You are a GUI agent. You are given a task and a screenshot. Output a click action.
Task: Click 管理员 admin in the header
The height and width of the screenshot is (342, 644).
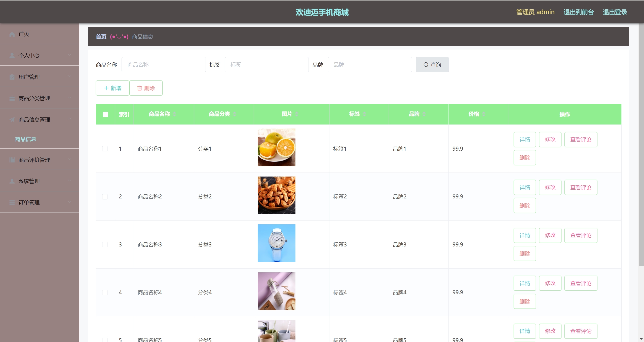click(535, 12)
